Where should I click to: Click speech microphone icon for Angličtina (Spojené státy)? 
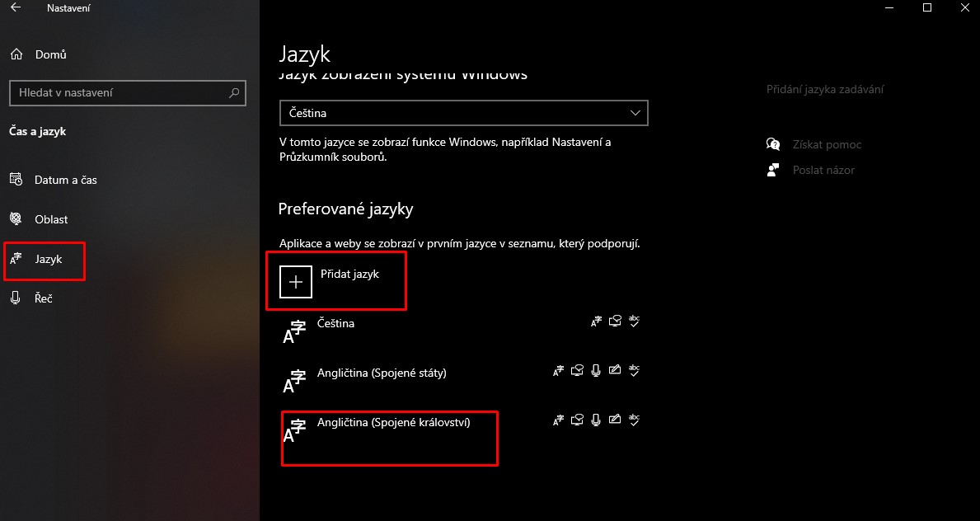click(596, 371)
